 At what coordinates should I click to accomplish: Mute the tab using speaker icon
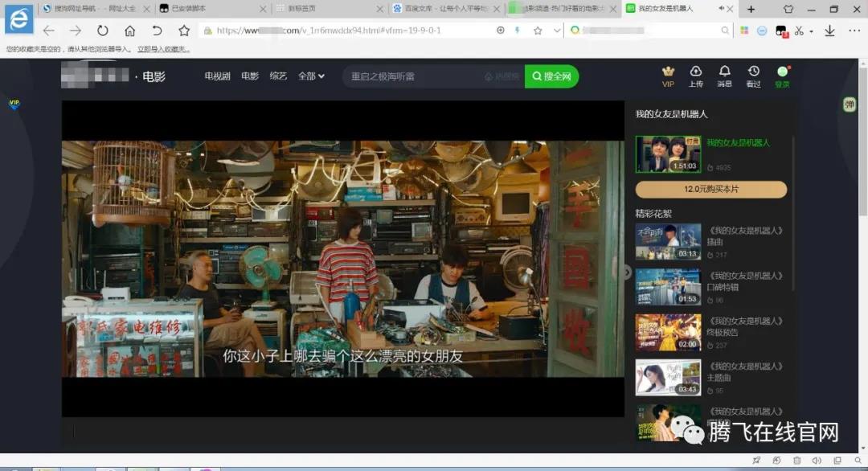pos(721,9)
